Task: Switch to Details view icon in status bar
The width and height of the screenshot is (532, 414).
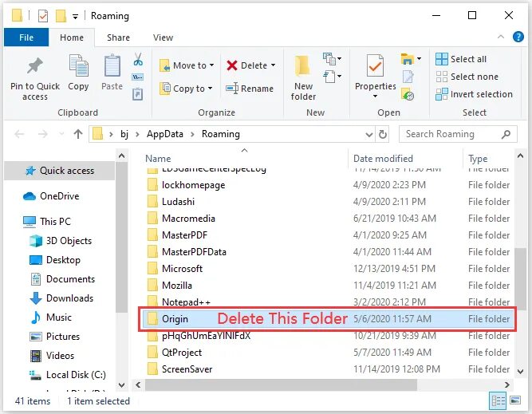Action: point(498,400)
